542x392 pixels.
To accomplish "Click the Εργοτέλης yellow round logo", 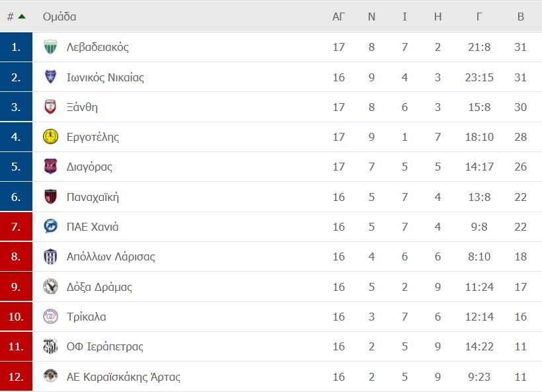I will [50, 137].
